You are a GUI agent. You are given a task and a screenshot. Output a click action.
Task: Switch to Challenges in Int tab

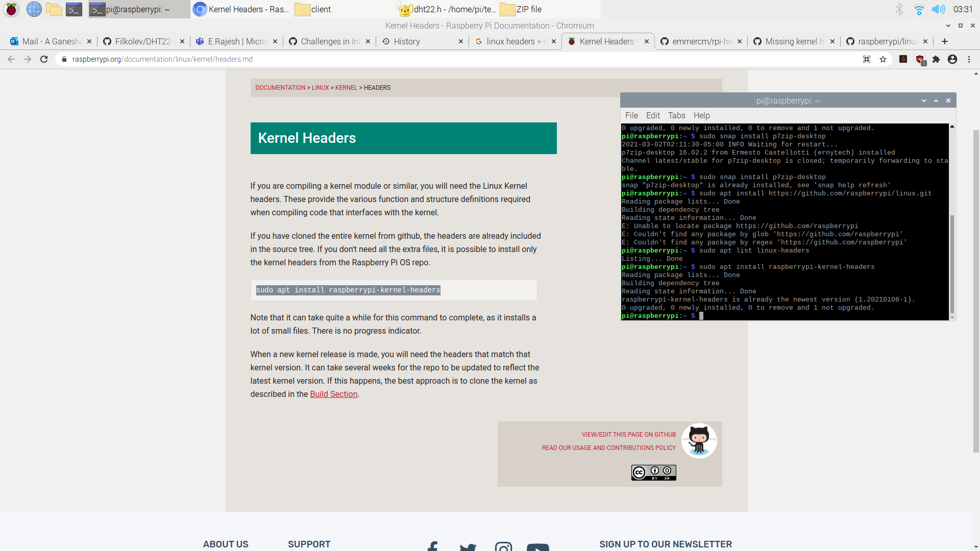click(x=329, y=41)
